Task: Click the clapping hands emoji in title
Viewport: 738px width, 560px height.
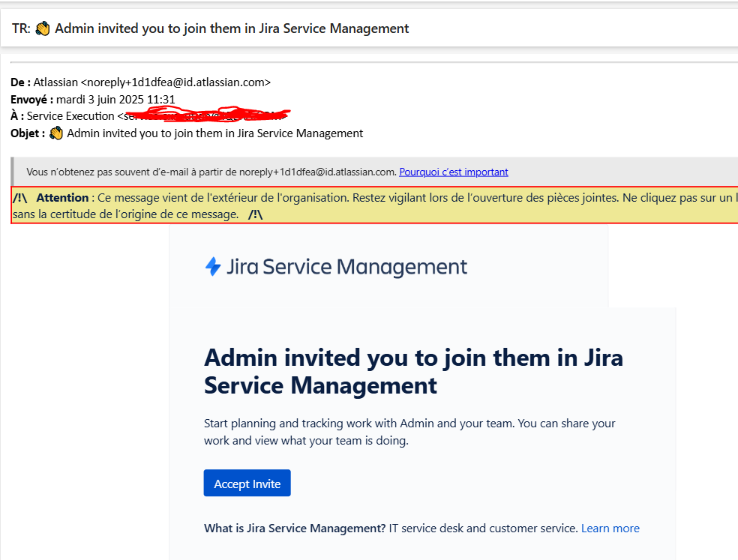Action: click(x=43, y=28)
